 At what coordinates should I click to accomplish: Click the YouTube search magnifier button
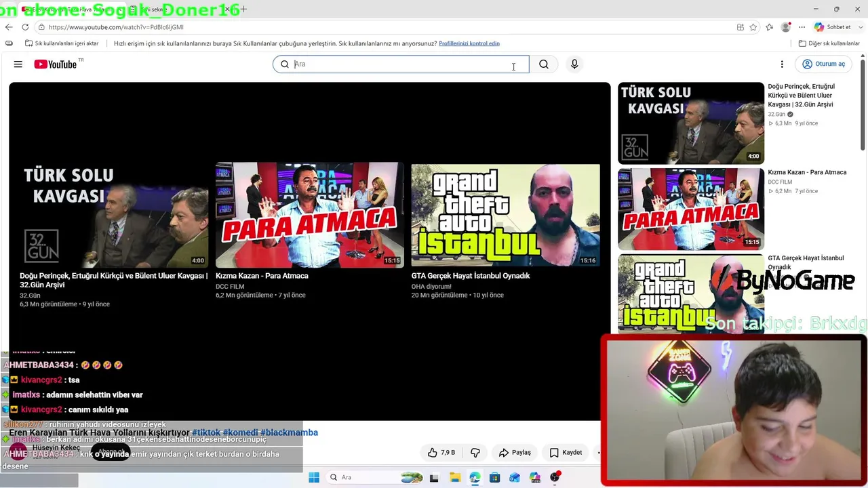544,64
